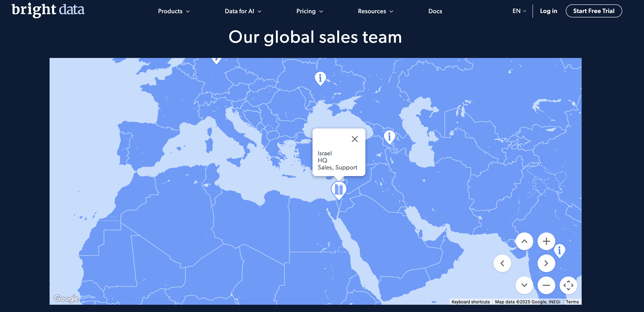
Task: Pan the map left with arrow
Action: pos(502,263)
